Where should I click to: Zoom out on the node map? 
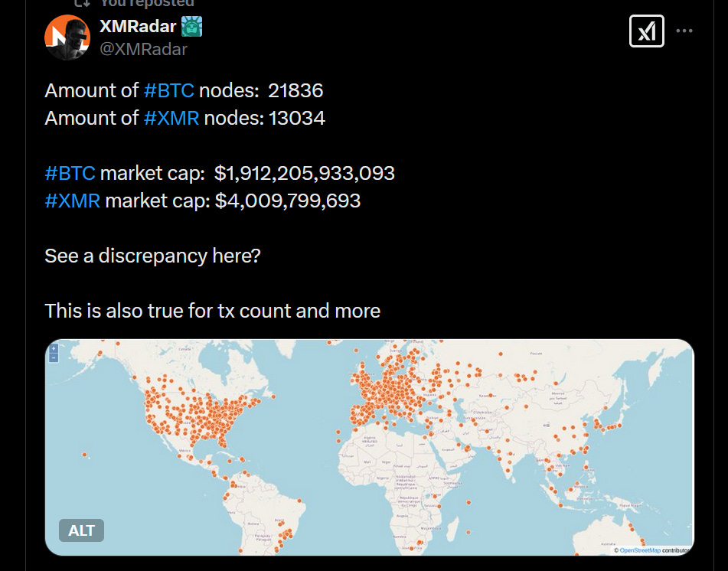coord(54,357)
